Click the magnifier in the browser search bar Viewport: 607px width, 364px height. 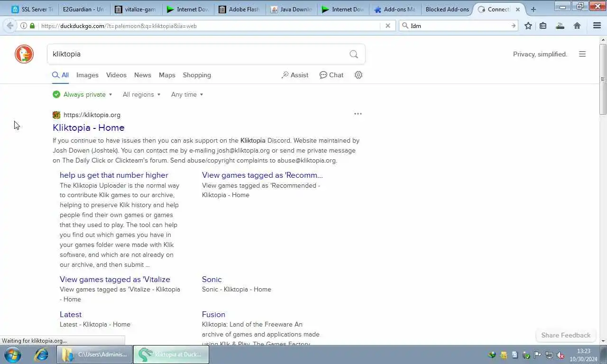(405, 26)
